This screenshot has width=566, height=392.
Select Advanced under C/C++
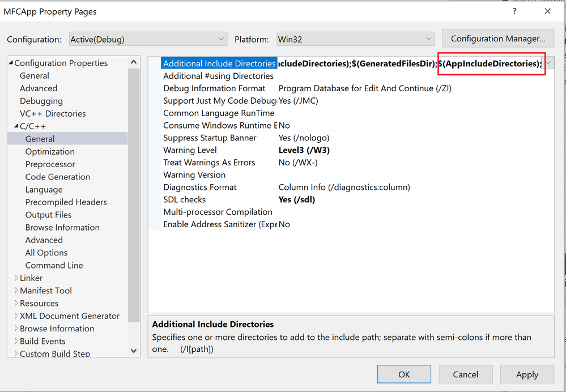[44, 240]
